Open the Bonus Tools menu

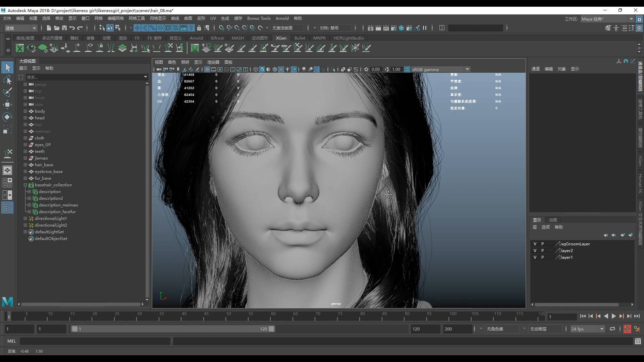(x=259, y=18)
